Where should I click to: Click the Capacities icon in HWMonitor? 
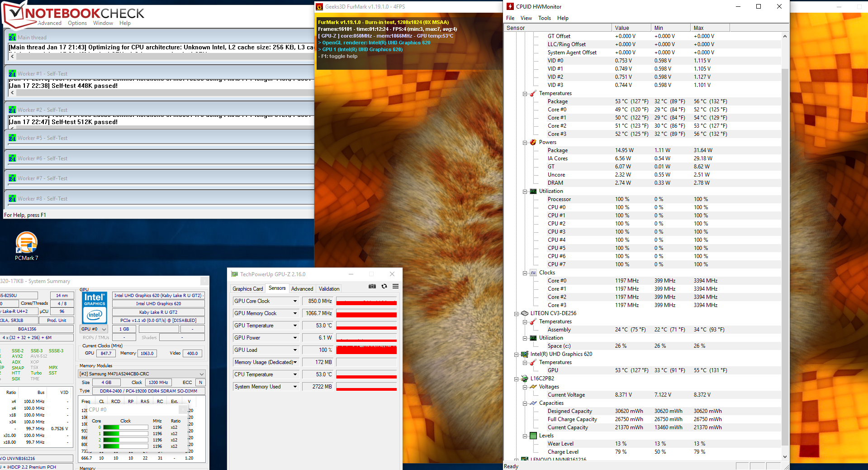[533, 403]
